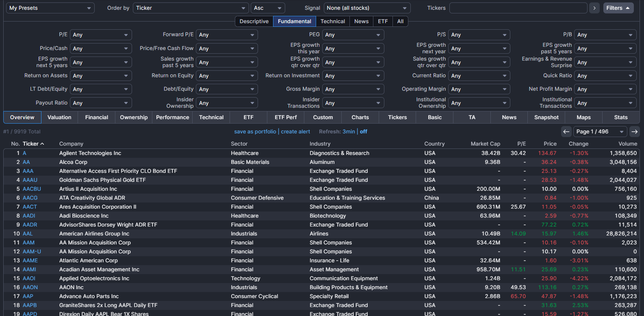The height and width of the screenshot is (316, 644).
Task: Open ticker AACG link
Action: (x=30, y=198)
